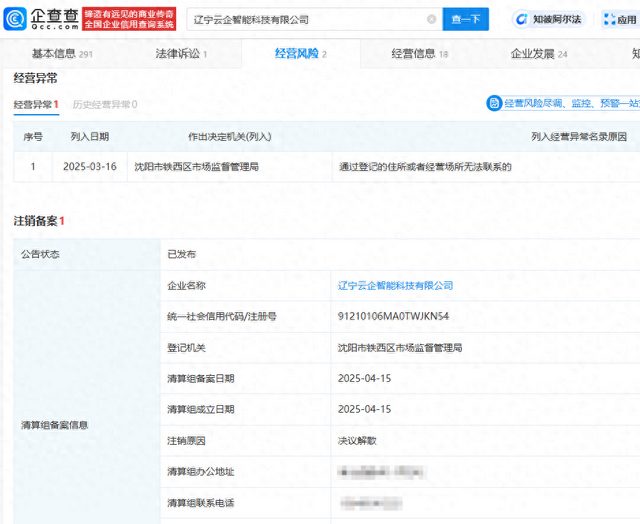Click the 公告状态 label
The height and width of the screenshot is (524, 640).
tap(40, 254)
